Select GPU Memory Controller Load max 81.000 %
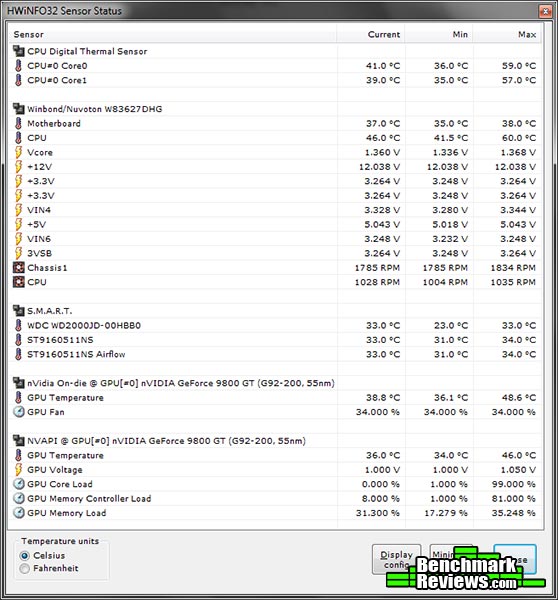558x600 pixels. tap(513, 499)
